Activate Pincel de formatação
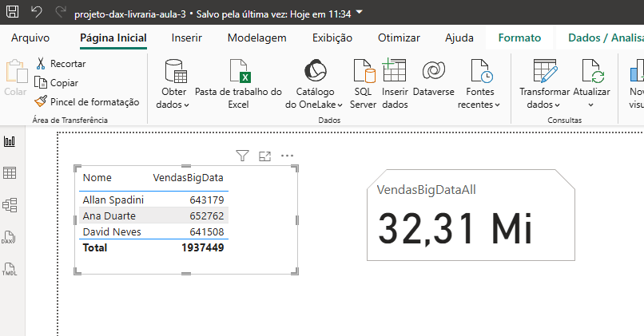 point(86,101)
